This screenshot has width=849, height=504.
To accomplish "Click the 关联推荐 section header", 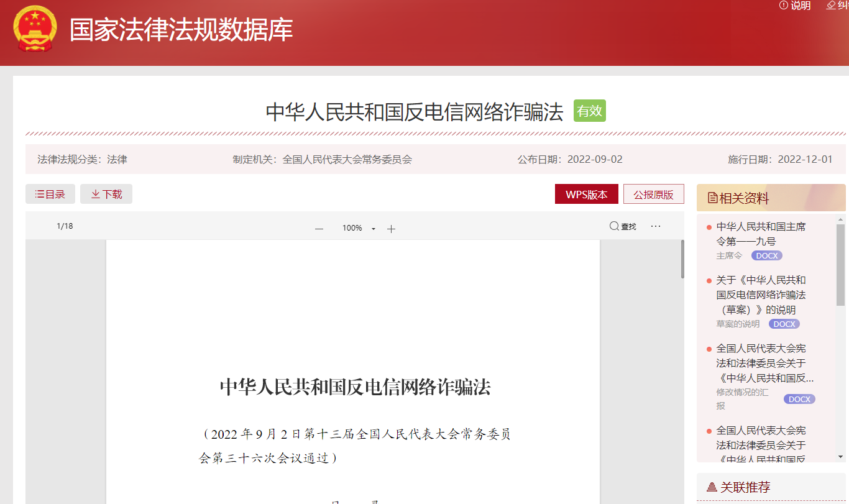I will [745, 487].
